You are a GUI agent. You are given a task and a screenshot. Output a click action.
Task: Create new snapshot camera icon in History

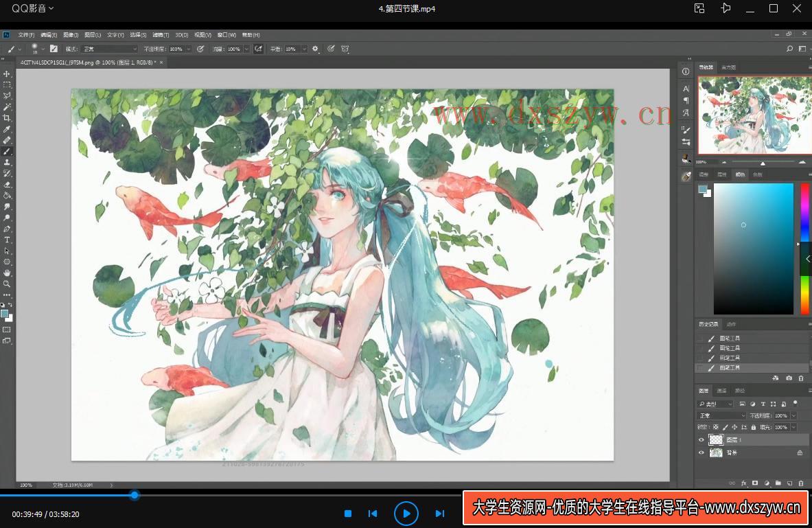(789, 378)
